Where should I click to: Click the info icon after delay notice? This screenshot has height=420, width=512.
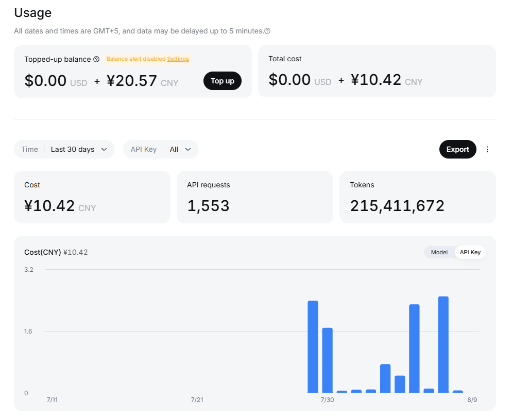tap(267, 31)
